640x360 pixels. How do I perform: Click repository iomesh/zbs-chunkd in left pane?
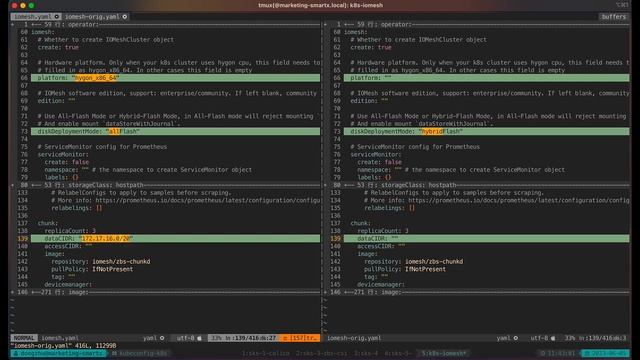click(100, 262)
